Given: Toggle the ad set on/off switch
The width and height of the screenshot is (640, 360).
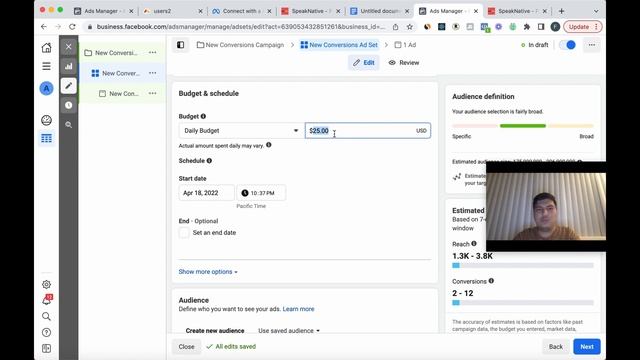Looking at the screenshot, I should (567, 45).
